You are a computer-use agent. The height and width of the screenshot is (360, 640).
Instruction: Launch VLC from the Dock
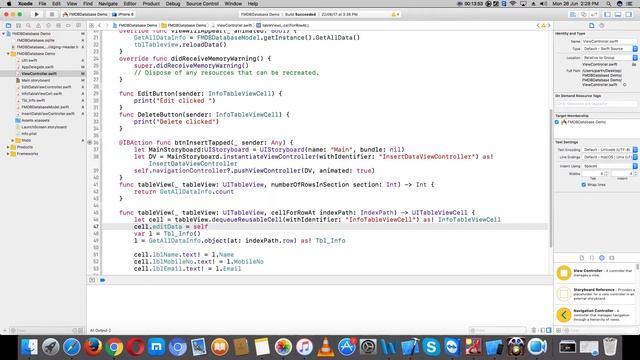(x=325, y=347)
